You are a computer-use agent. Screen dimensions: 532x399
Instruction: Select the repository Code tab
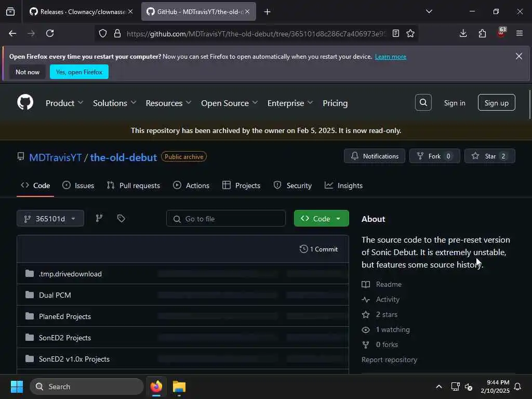35,185
